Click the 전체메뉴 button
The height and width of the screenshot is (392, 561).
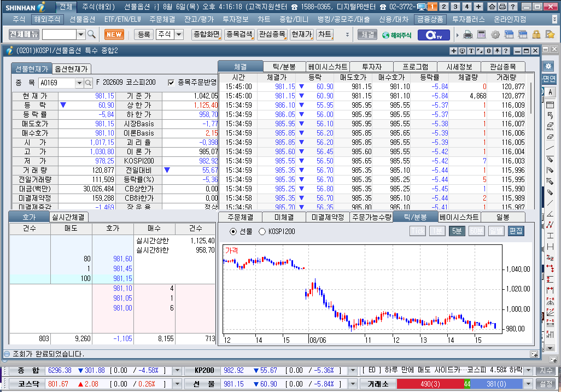[x=24, y=34]
